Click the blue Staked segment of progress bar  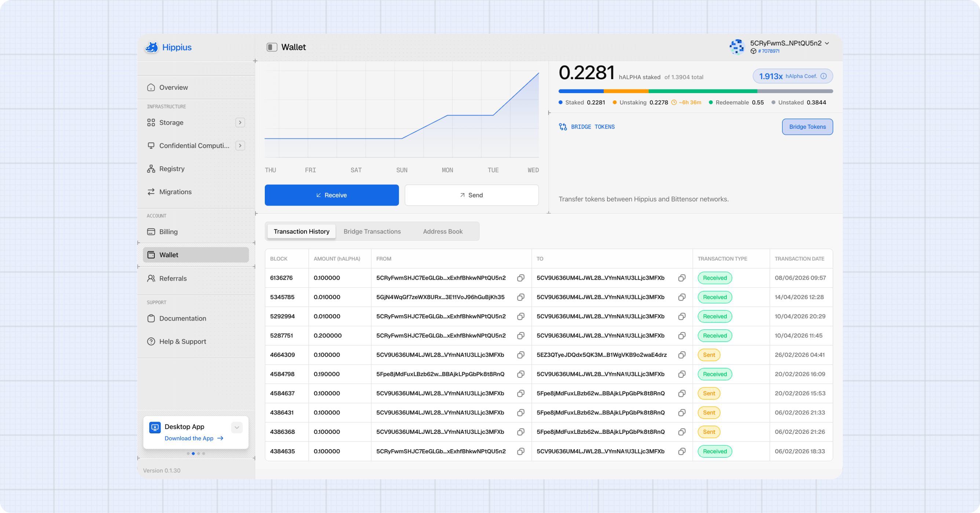tap(581, 91)
